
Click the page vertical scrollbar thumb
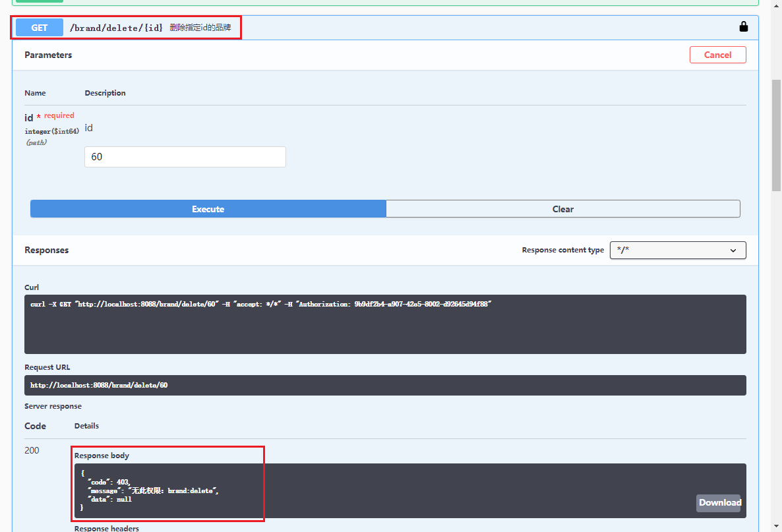[776, 135]
